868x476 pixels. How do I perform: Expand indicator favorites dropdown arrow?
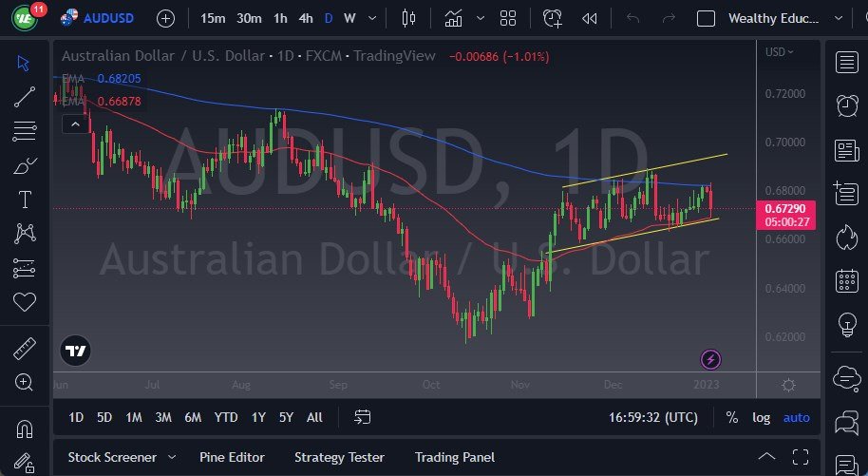tap(481, 19)
